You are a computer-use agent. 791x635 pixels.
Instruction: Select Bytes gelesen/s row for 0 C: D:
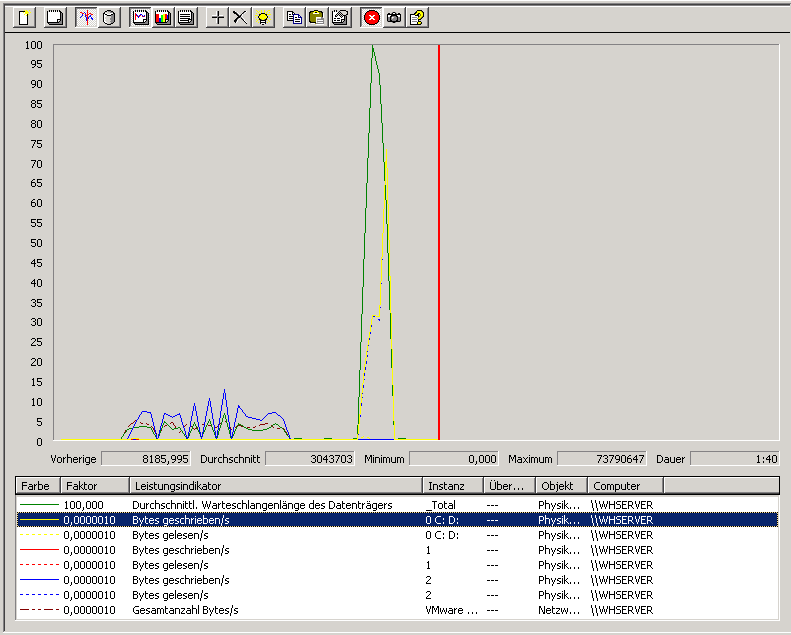click(398, 535)
